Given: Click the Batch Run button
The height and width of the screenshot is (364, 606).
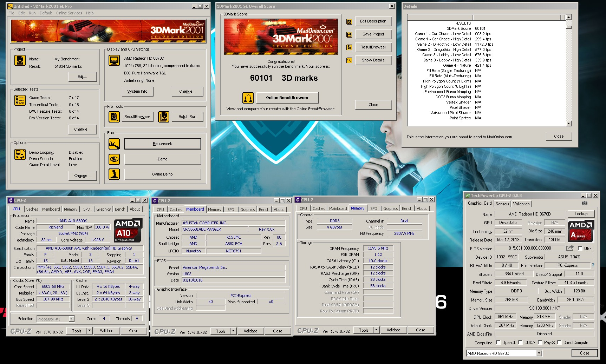Looking at the screenshot, I should [187, 117].
